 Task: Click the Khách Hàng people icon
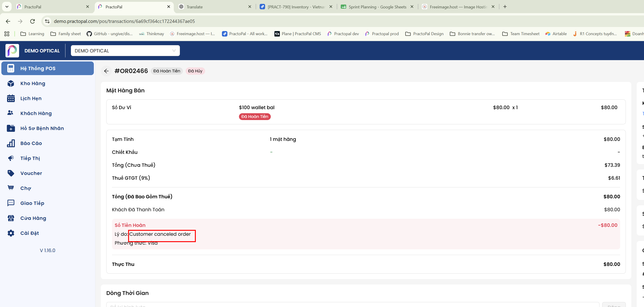tap(10, 113)
